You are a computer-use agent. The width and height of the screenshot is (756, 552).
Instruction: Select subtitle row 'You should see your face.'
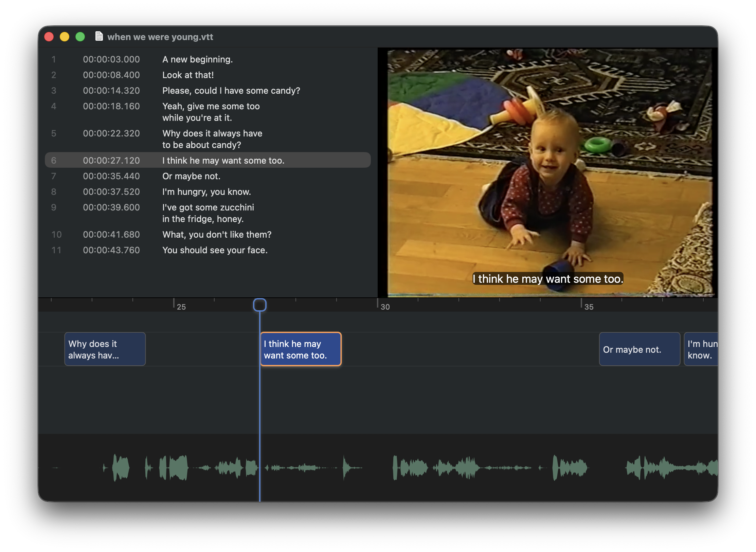(215, 250)
